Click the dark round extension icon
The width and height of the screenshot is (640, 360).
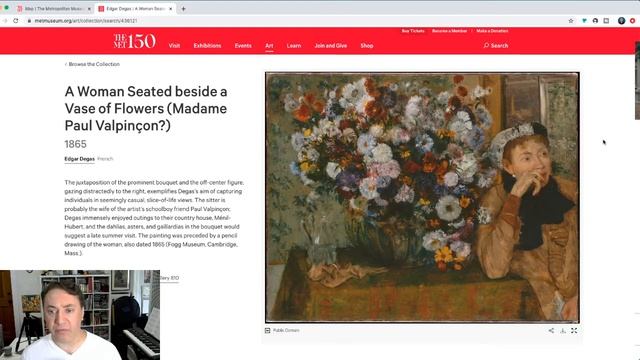[595, 21]
